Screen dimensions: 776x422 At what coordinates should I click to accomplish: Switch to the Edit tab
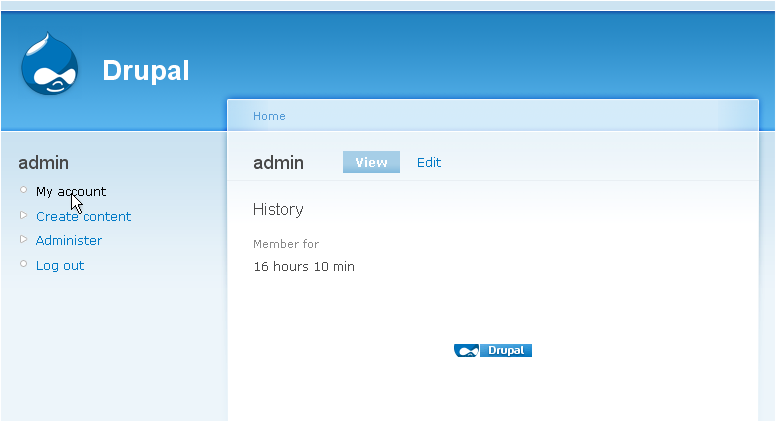(429, 162)
